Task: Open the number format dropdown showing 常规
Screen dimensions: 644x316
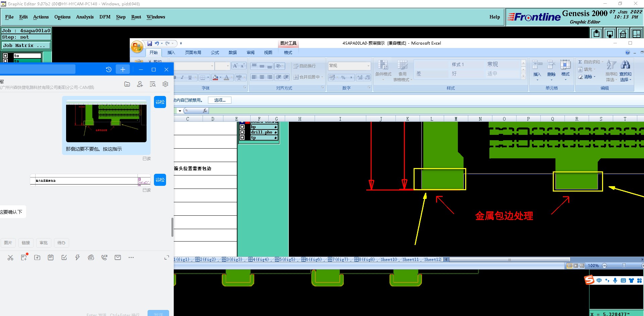Action: [x=368, y=66]
